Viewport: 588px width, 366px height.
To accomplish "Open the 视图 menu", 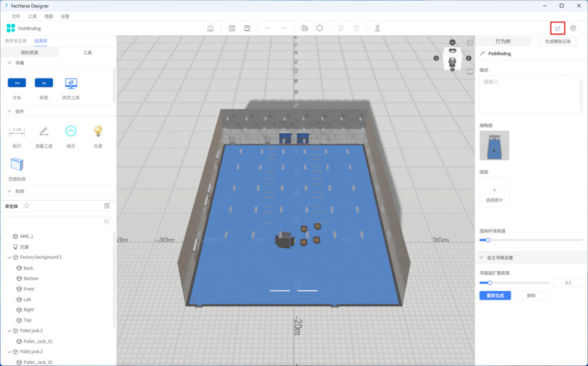I will click(49, 17).
